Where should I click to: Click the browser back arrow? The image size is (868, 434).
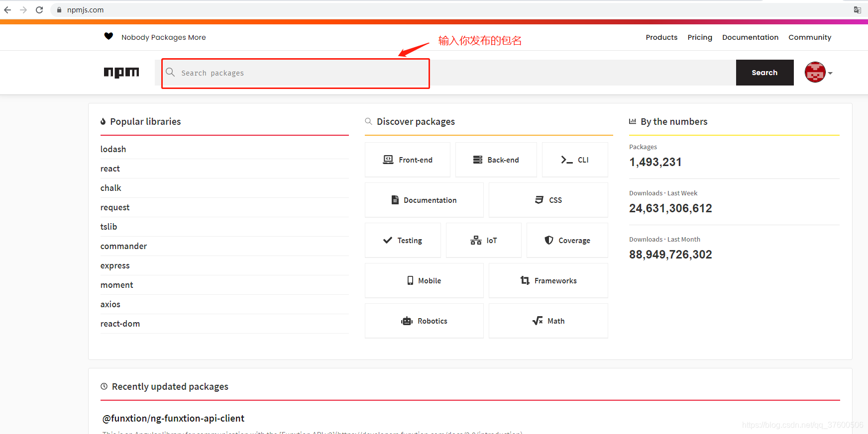[x=7, y=10]
